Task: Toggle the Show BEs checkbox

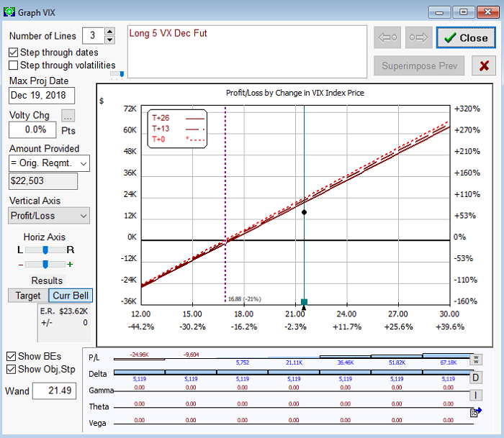Action: tap(12, 356)
